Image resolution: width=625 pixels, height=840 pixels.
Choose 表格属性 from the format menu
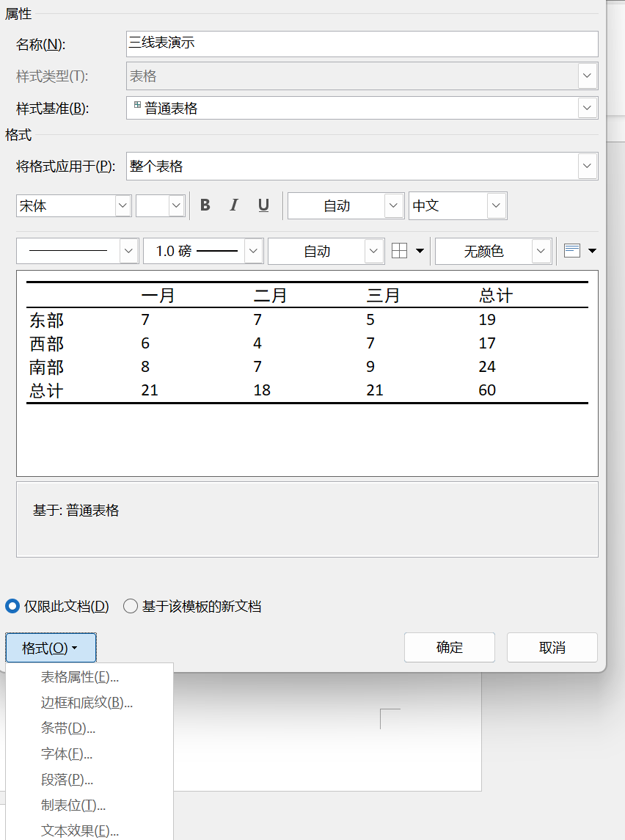(79, 677)
